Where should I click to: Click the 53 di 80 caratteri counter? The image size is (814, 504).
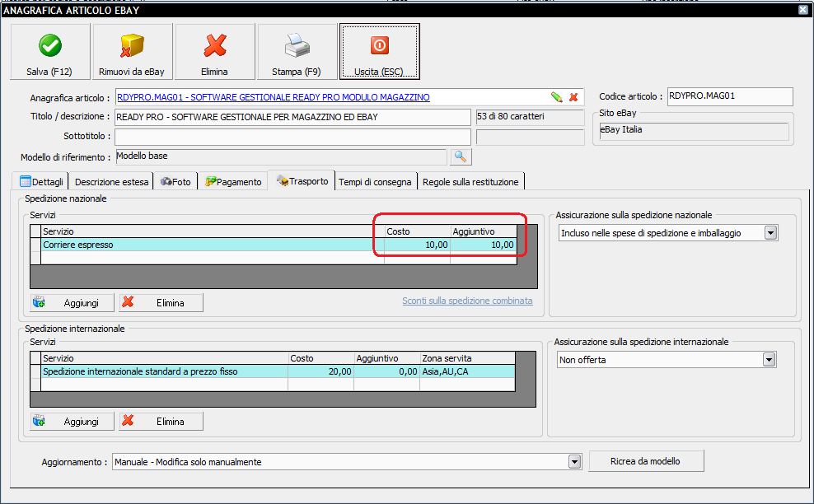click(x=530, y=117)
